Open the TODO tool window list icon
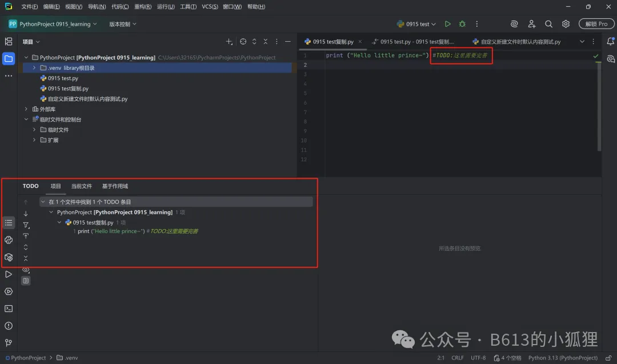The image size is (617, 364). pos(8,223)
